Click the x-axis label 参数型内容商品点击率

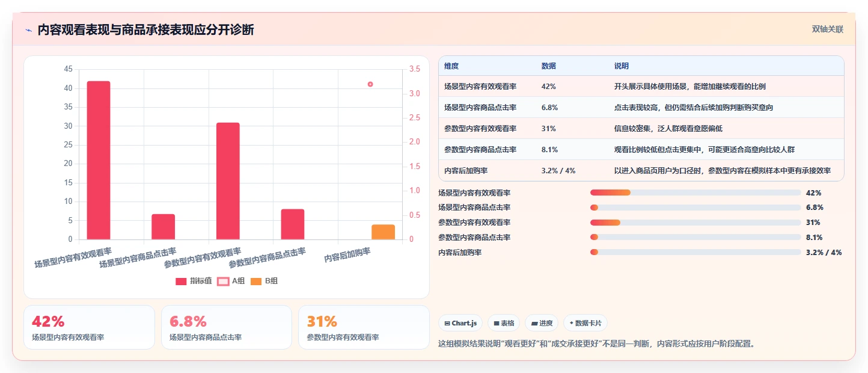point(267,258)
